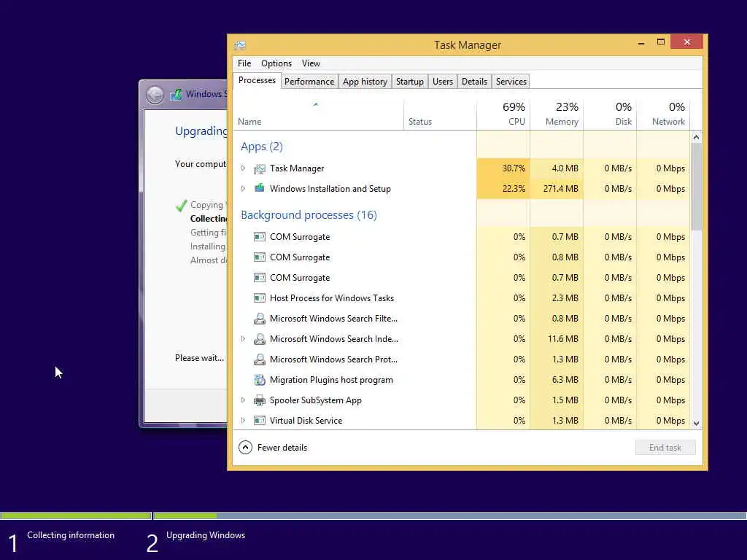Click the Spooler SubSystem App printer icon
Screen dimensions: 747x560
click(260, 400)
